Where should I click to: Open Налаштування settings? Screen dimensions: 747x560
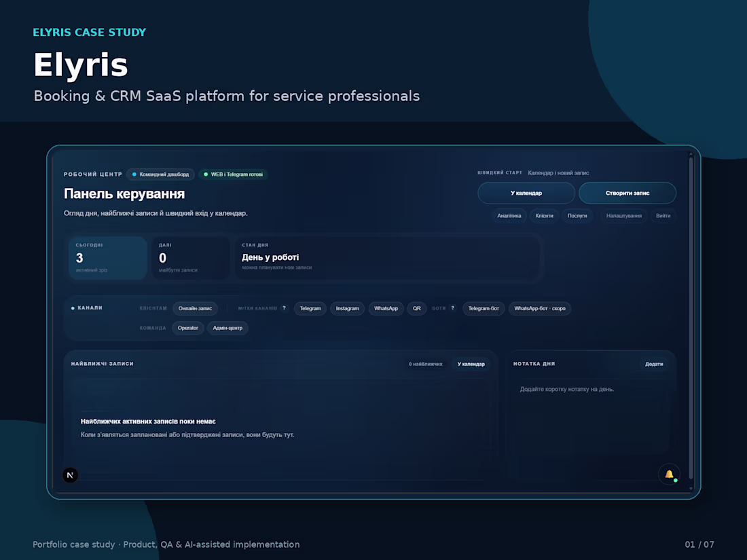(623, 216)
